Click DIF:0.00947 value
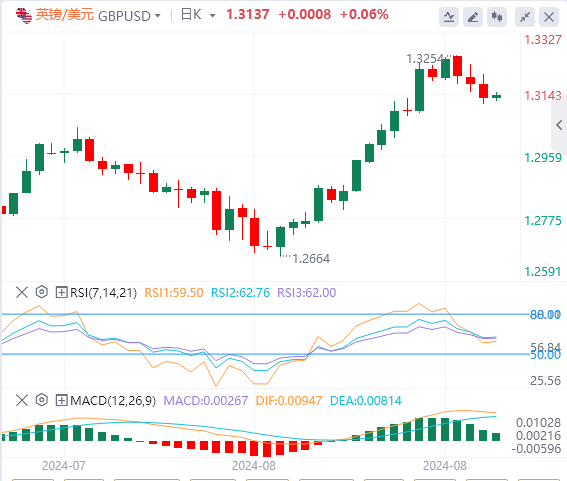Viewport: 567px width, 481px height. [289, 401]
